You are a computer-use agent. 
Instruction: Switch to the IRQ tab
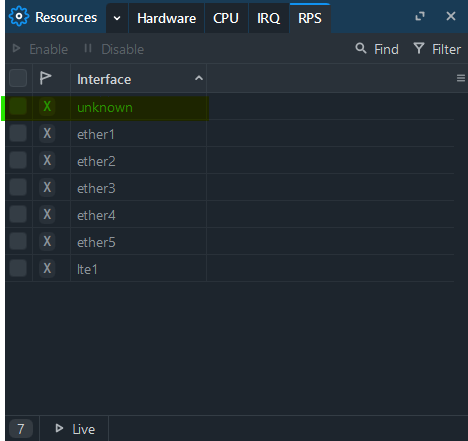[x=268, y=18]
